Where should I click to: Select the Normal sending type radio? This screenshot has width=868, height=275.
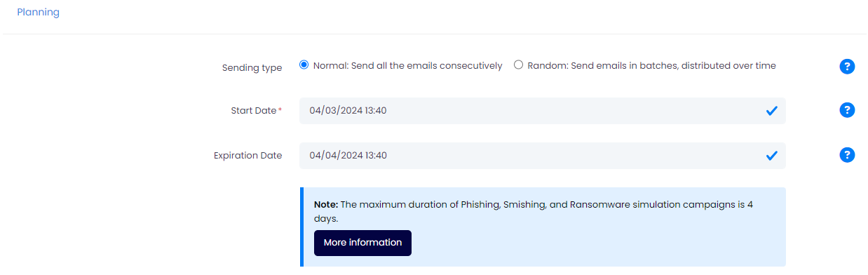pyautogui.click(x=304, y=65)
